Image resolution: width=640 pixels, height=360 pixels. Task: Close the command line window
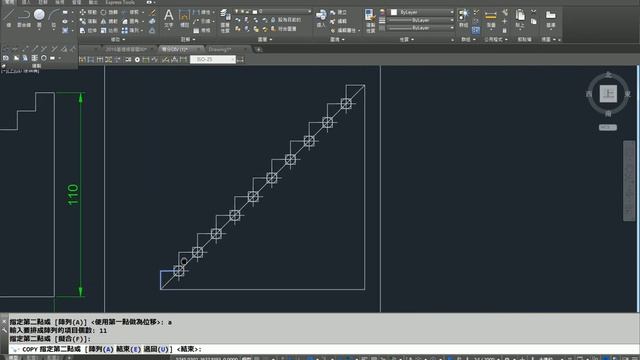(4, 322)
